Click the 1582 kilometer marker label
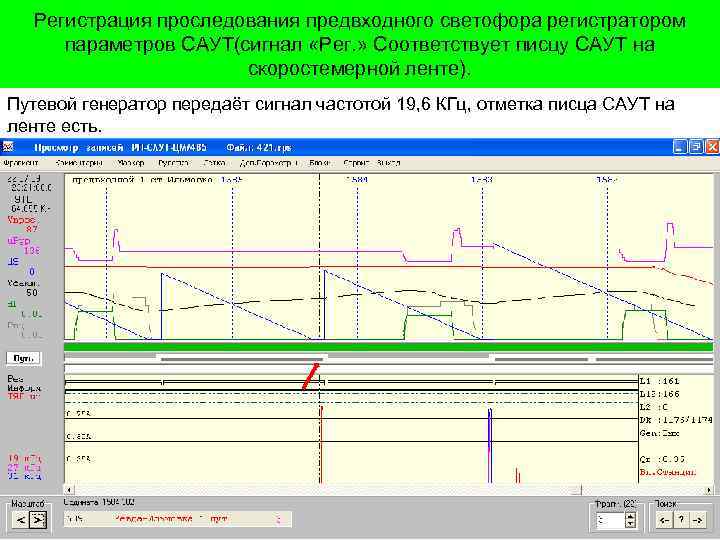This screenshot has height=540, width=720. [607, 180]
